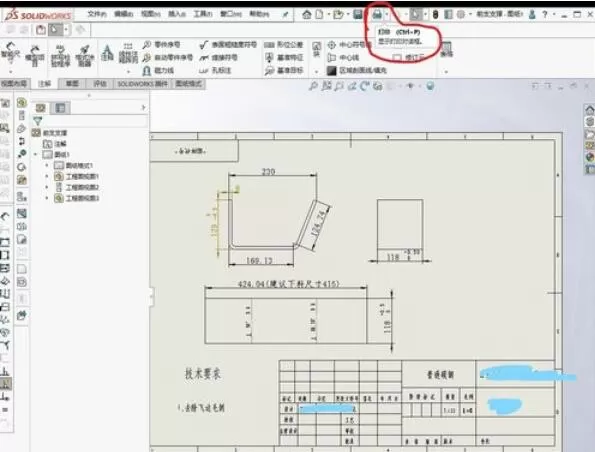The image size is (595, 452).
Task: Click the New document icon
Action: coord(320,14)
